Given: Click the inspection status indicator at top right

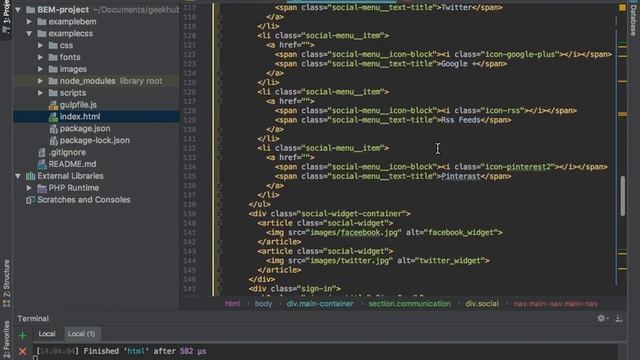Looking at the screenshot, I should pos(622,8).
